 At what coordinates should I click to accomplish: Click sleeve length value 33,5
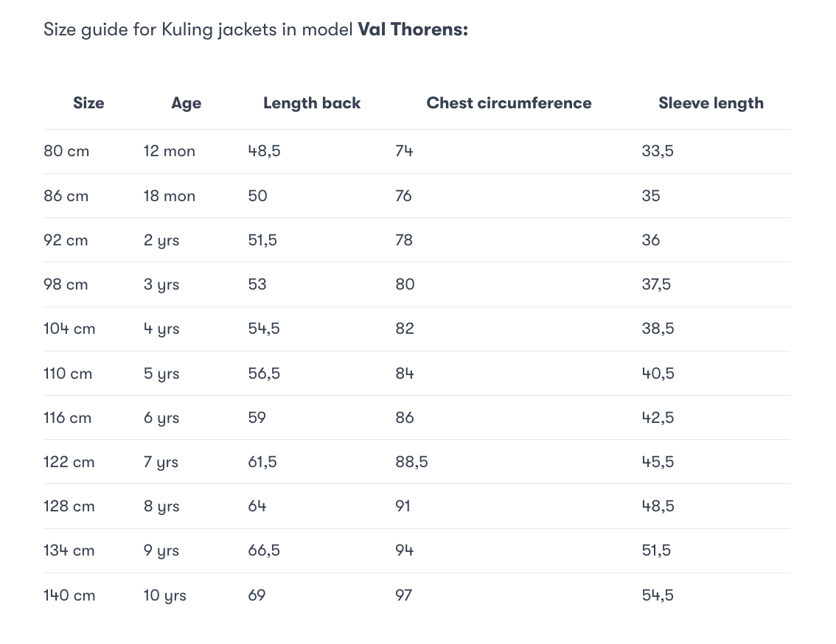[658, 151]
